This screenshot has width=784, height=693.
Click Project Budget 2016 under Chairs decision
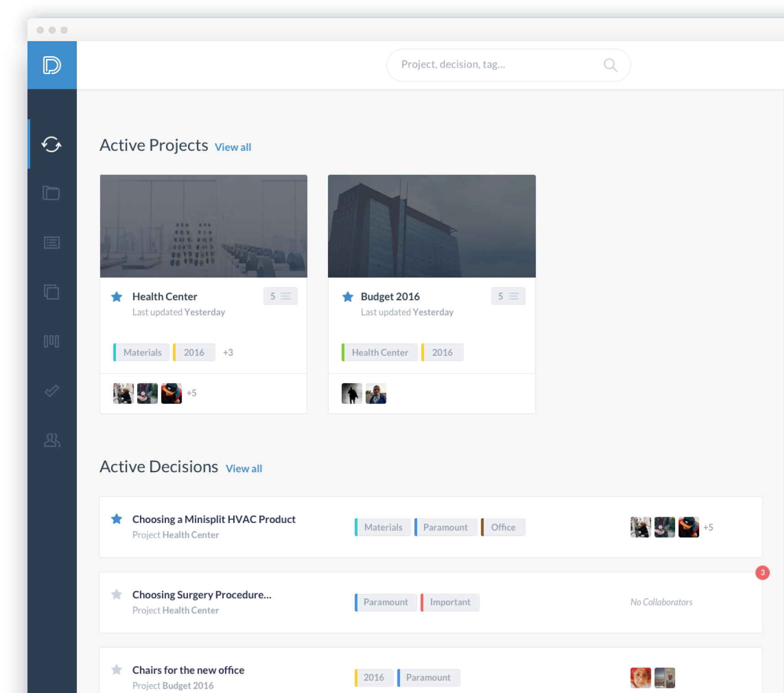[173, 686]
